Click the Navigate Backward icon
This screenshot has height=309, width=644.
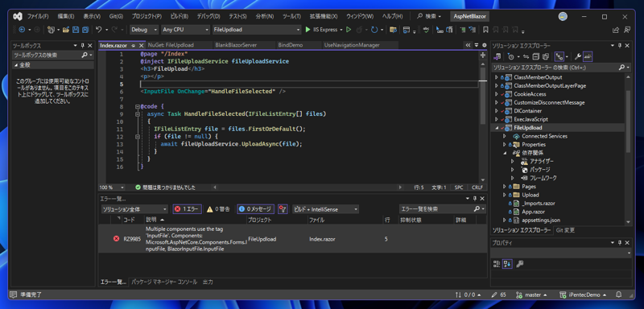(x=22, y=30)
